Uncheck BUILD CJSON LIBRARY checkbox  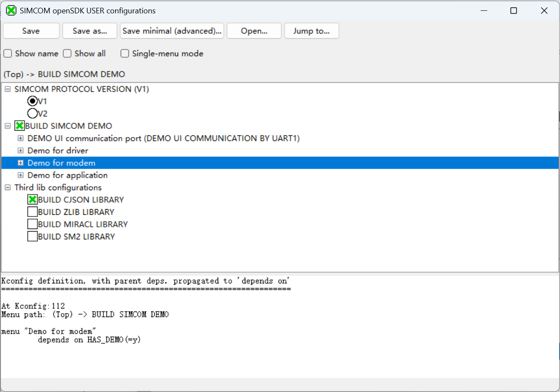pyautogui.click(x=32, y=200)
